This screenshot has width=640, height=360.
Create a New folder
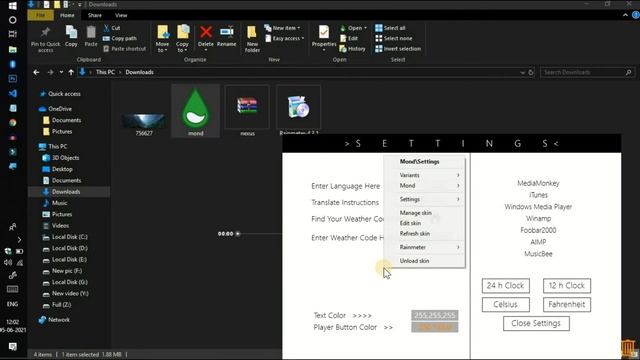click(x=252, y=39)
